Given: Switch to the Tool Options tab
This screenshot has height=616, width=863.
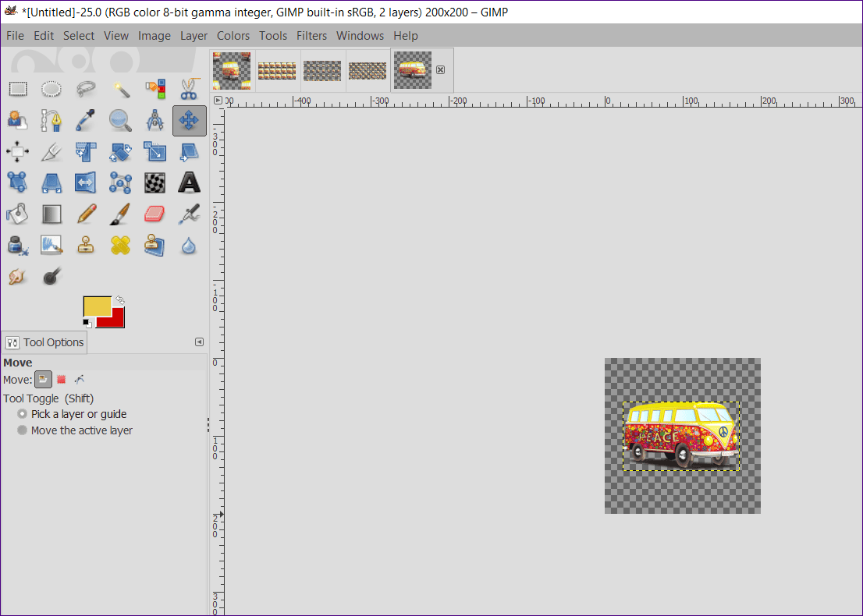Looking at the screenshot, I should click(x=44, y=342).
